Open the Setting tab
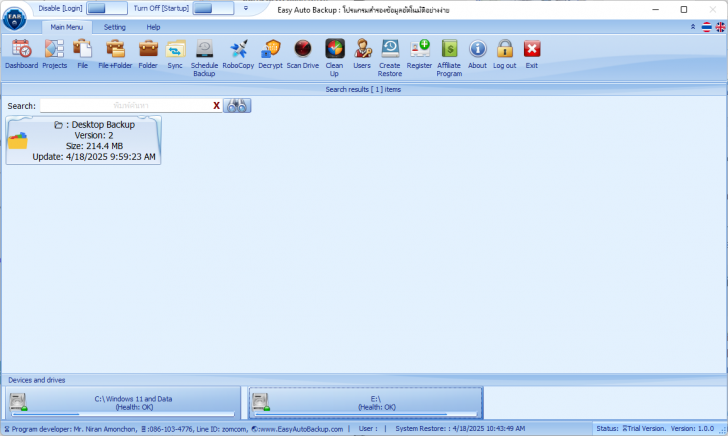Viewport: 728px width, 436px height. (x=115, y=27)
